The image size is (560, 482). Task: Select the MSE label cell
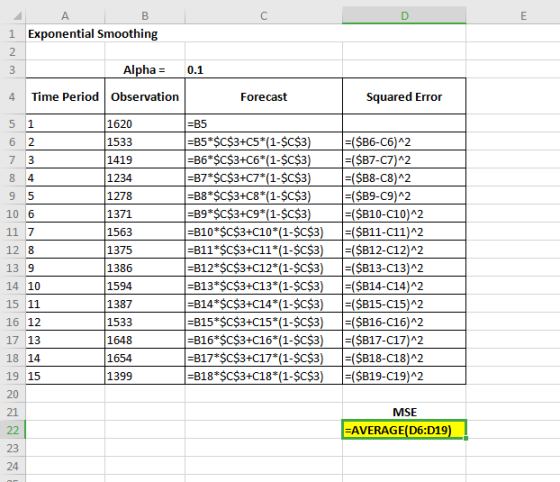tap(404, 412)
